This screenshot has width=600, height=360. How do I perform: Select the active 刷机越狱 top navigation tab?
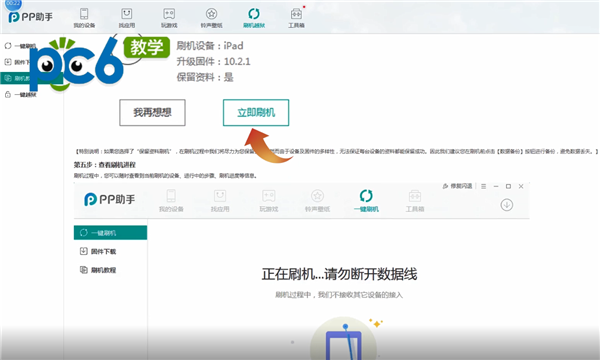(254, 18)
